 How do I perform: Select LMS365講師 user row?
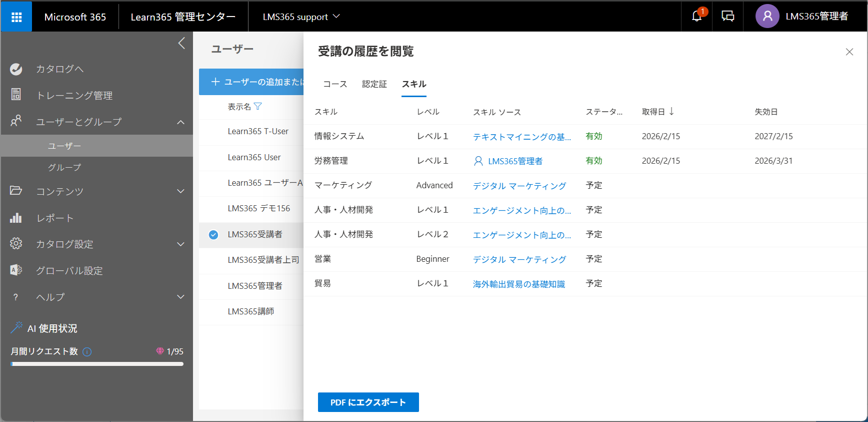251,311
